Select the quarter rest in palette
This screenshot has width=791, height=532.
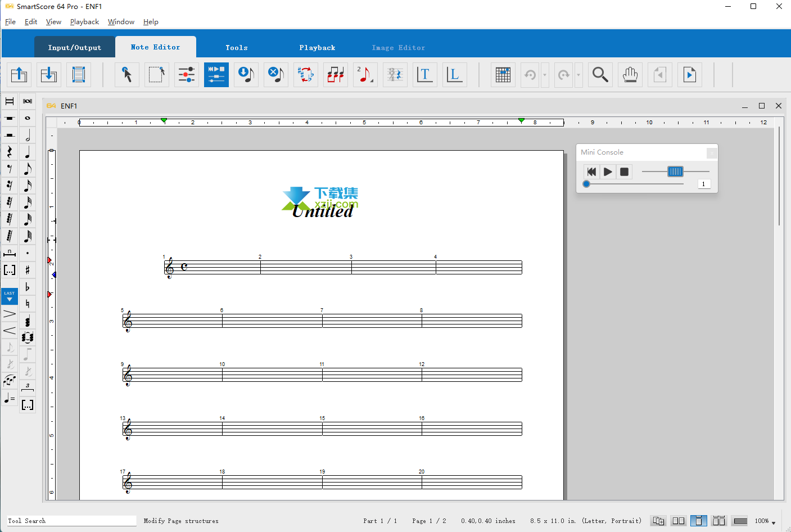pos(10,152)
